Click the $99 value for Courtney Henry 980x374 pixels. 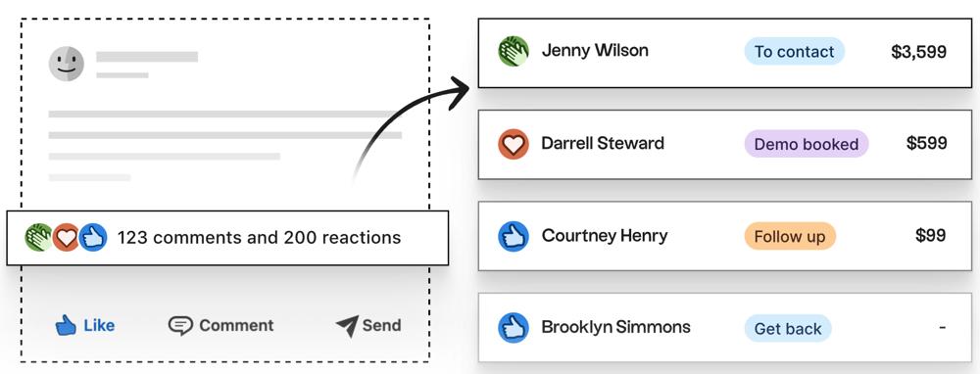(x=931, y=235)
